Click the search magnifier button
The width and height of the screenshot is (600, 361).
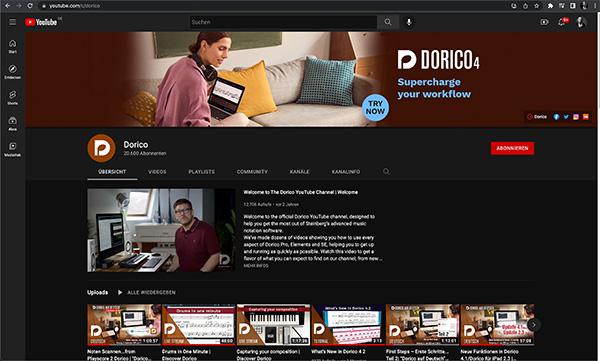point(388,22)
